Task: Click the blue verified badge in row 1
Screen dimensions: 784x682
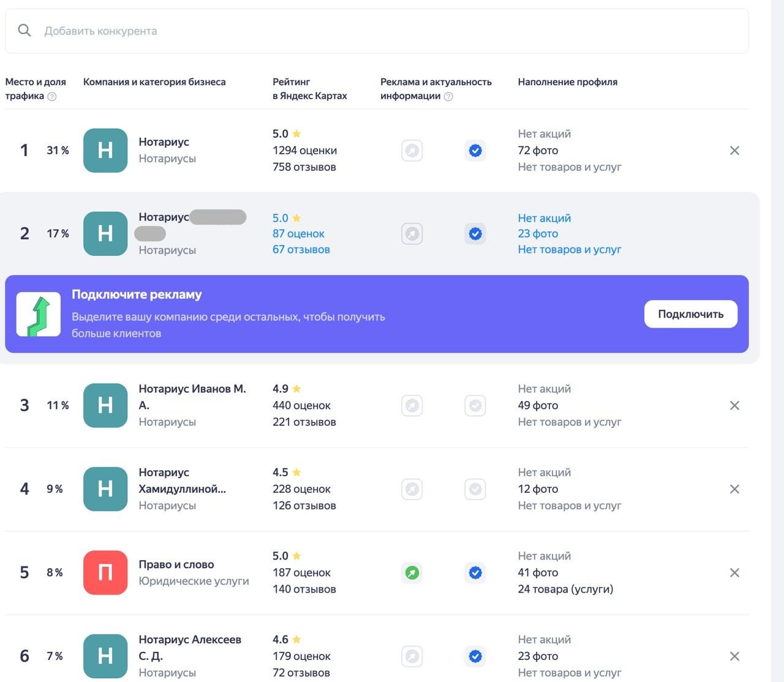Action: click(x=475, y=151)
